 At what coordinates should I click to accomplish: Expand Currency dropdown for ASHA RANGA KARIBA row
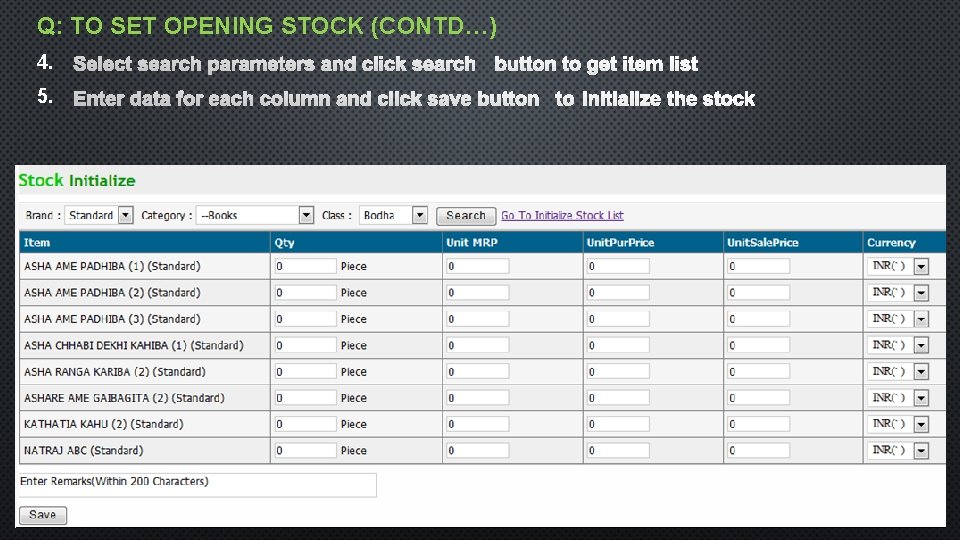pos(899,372)
